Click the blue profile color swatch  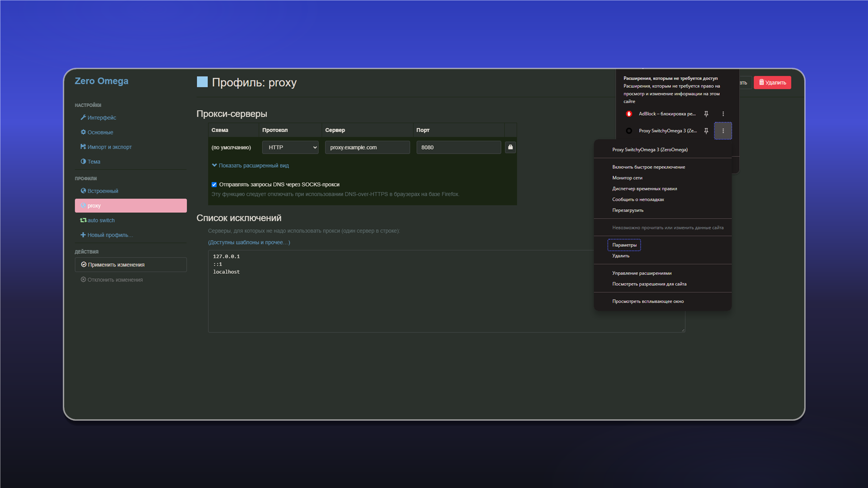point(202,82)
